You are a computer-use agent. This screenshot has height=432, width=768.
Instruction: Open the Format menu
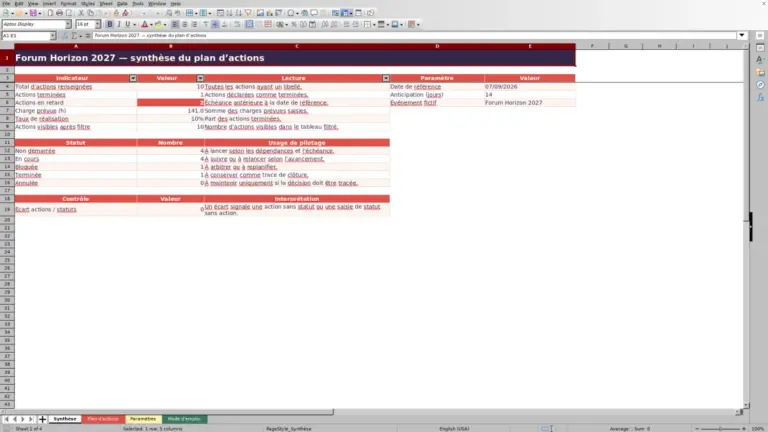(68, 3)
